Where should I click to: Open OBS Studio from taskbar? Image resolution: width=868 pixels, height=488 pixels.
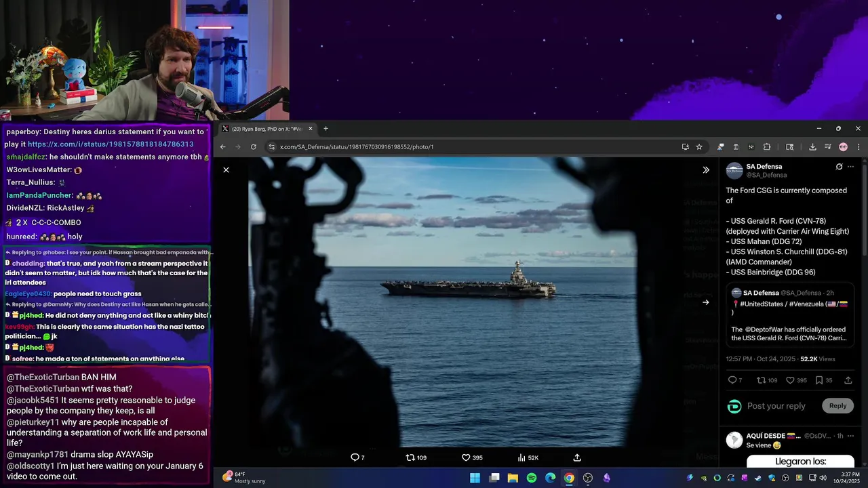[x=588, y=478]
